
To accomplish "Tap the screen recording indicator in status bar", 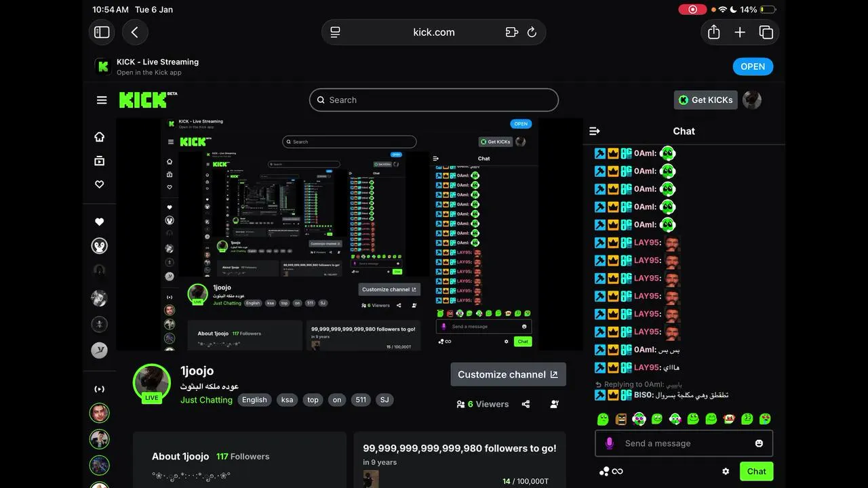I will point(692,9).
